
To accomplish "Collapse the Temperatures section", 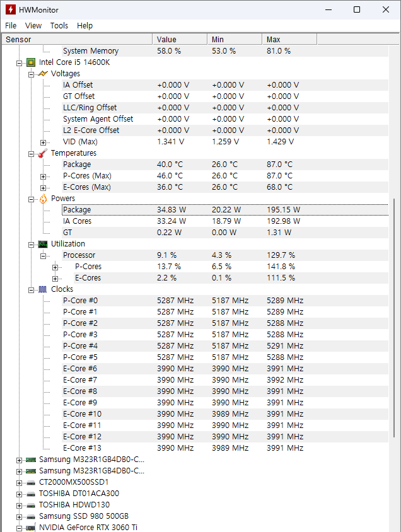I will 32,154.
